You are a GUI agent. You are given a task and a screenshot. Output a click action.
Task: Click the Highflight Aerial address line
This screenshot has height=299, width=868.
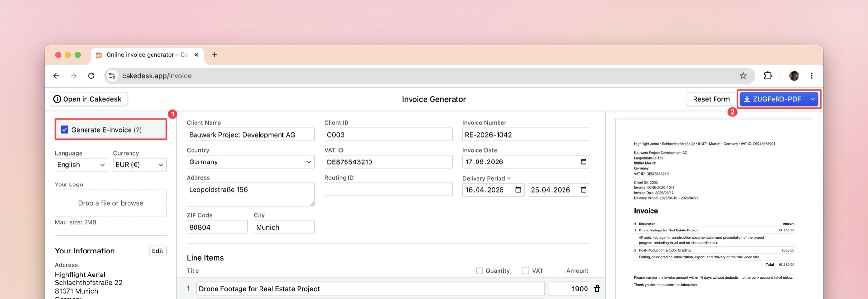pos(80,275)
